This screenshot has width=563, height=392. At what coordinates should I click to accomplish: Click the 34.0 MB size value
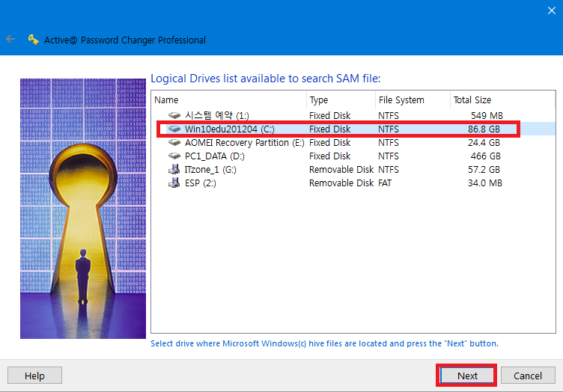click(485, 183)
